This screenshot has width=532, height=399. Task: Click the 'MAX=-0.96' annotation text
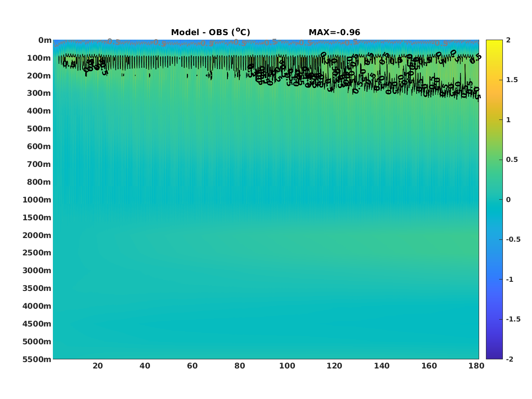click(334, 32)
